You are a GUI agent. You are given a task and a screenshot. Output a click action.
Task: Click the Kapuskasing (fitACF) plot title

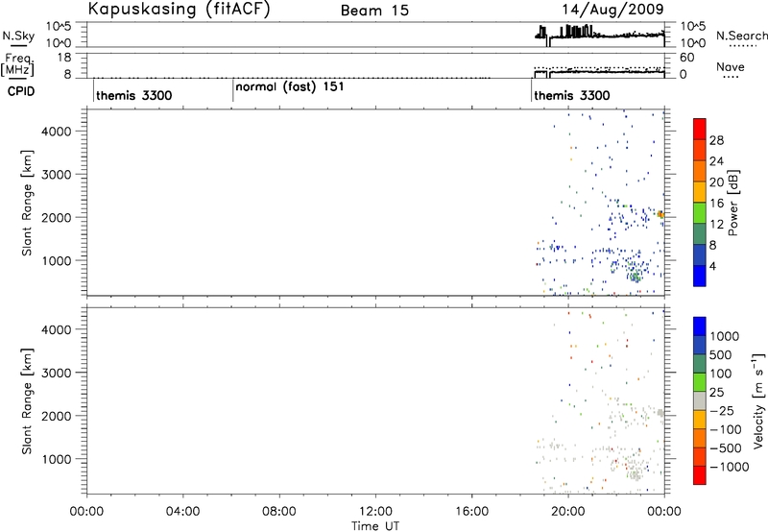pos(179,10)
